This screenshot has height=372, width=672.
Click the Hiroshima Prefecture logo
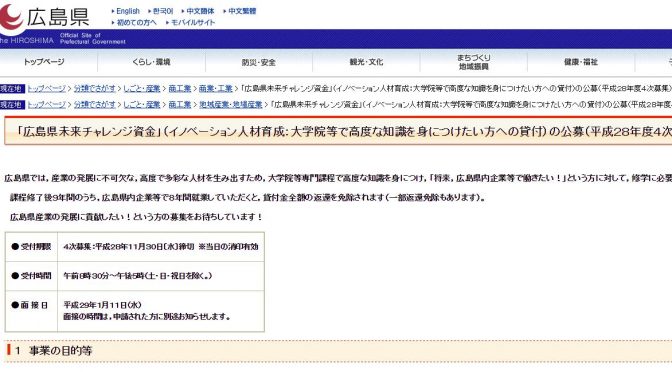pyautogui.click(x=45, y=17)
